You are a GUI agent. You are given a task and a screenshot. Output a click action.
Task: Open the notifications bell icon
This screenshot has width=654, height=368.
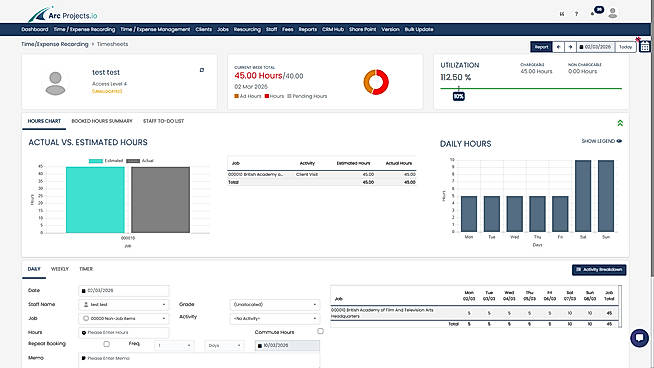tap(593, 13)
